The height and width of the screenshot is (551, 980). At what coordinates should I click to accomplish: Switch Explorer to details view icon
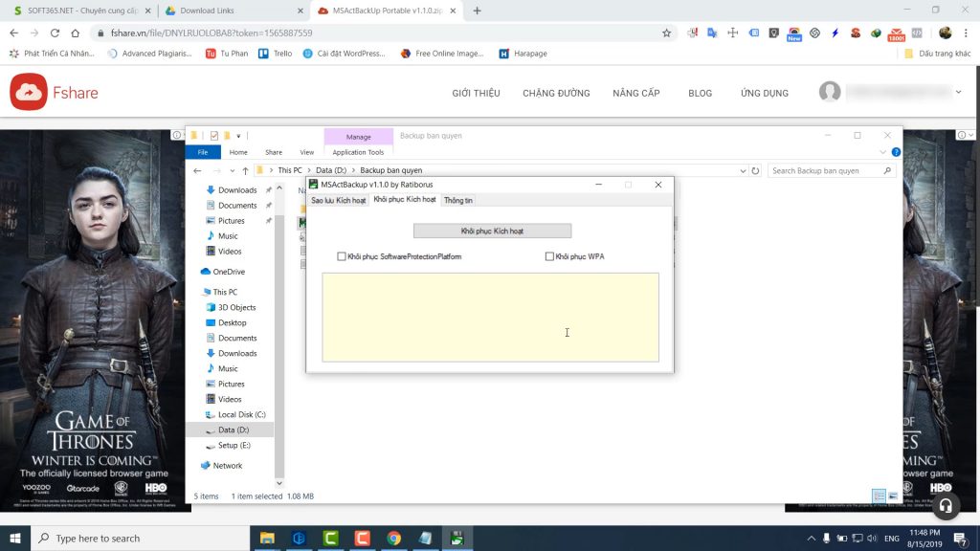pyautogui.click(x=879, y=496)
